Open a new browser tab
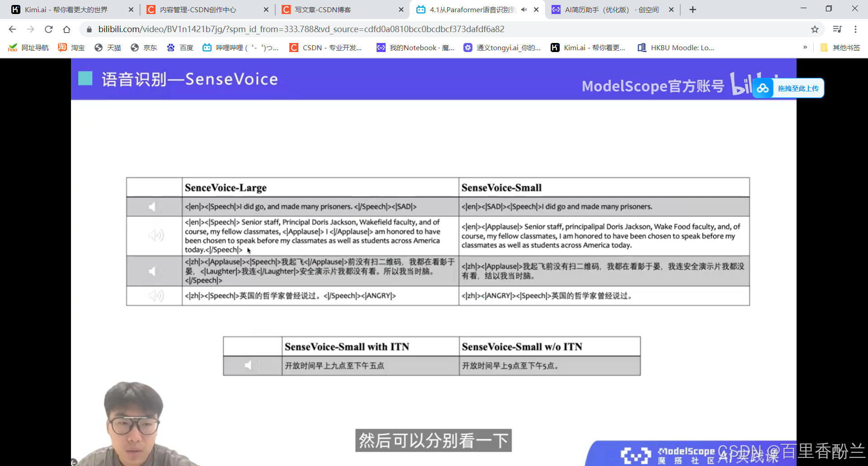 (x=693, y=10)
